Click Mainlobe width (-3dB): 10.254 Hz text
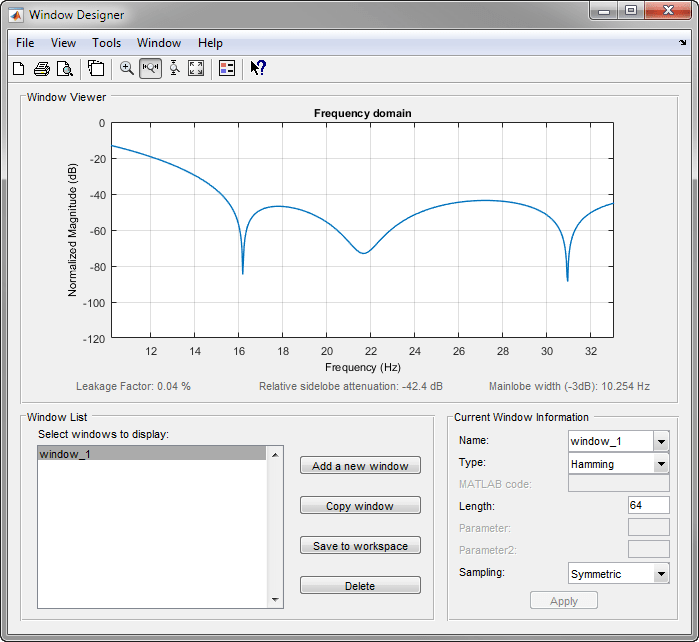699x642 pixels. coord(569,386)
